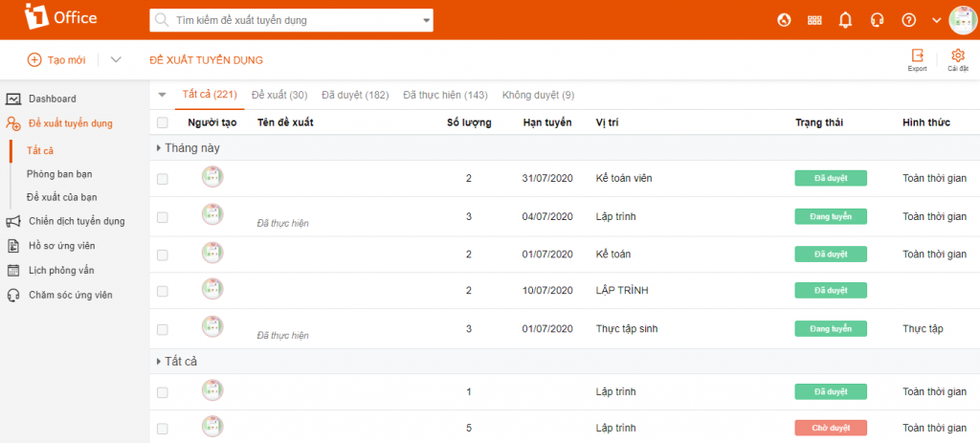The height and width of the screenshot is (443, 980).
Task: Click the flame icon in header
Action: (784, 20)
